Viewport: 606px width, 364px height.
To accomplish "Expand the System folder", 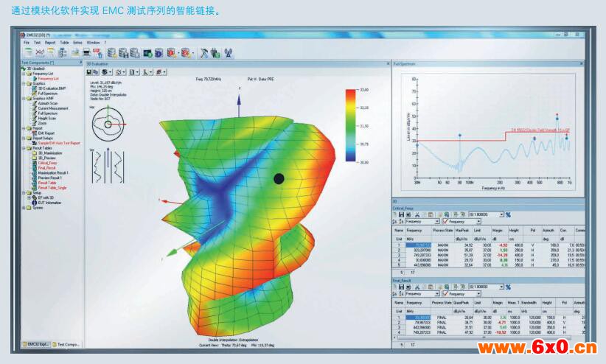I will click(24, 208).
